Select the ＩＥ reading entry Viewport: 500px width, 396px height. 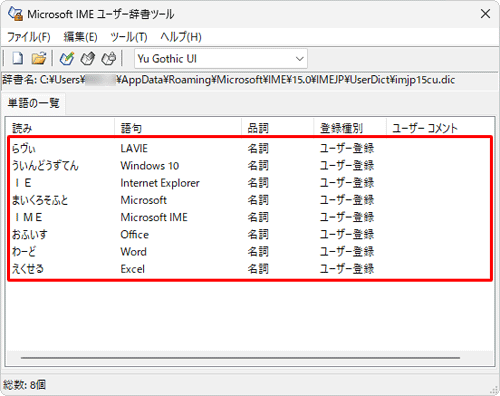[x=22, y=183]
